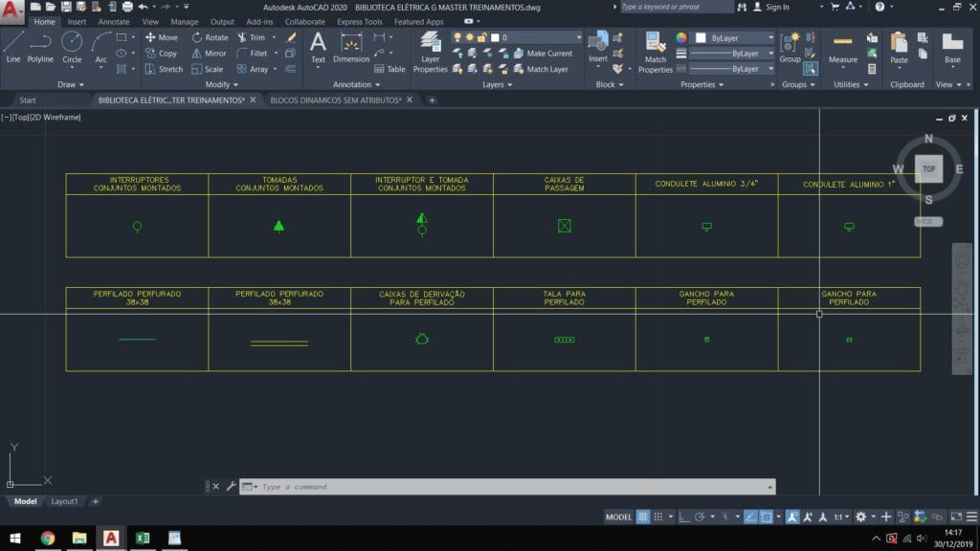Viewport: 980px width, 551px height.
Task: Open the Manage ribbon tab
Action: pyautogui.click(x=185, y=21)
